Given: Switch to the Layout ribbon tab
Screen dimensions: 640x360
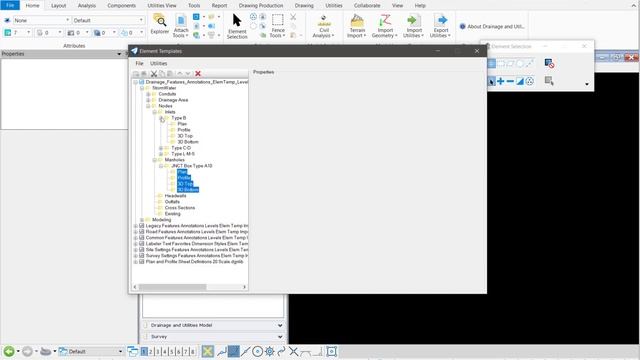Looking at the screenshot, I should (58, 6).
